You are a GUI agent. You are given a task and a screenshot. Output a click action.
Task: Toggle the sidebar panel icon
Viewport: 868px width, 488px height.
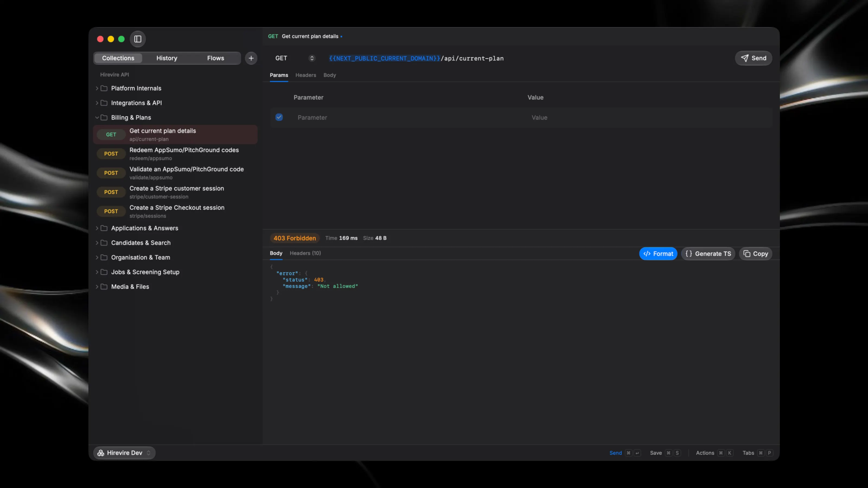[x=138, y=39]
